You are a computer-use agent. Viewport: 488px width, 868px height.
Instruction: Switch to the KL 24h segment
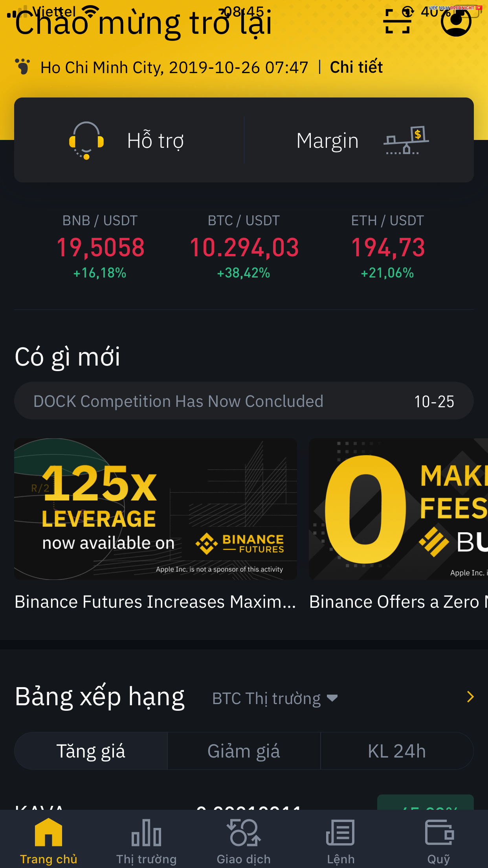pos(397,751)
